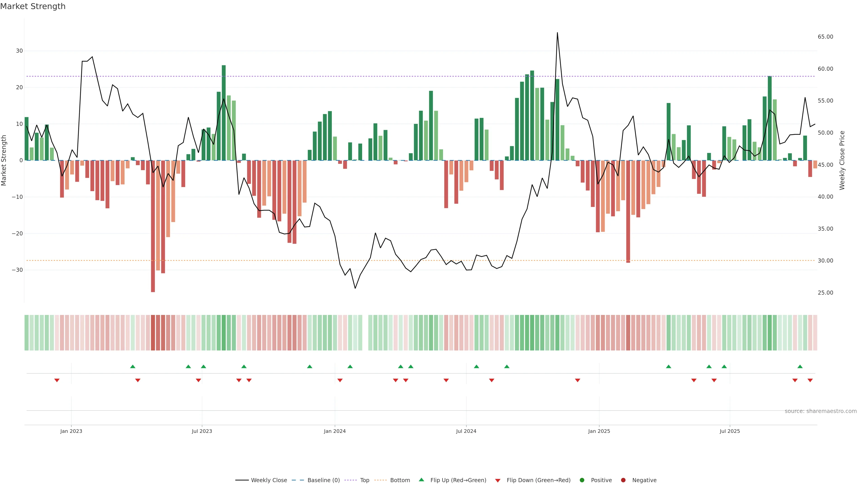Image resolution: width=868 pixels, height=488 pixels.
Task: Toggle Baseline (0) legend entry
Action: point(323,480)
